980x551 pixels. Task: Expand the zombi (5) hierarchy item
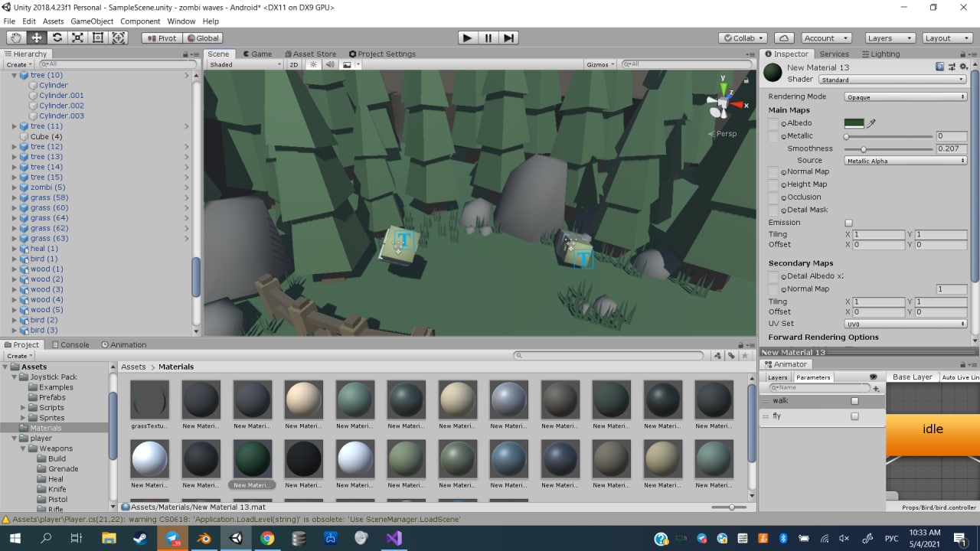coord(15,187)
